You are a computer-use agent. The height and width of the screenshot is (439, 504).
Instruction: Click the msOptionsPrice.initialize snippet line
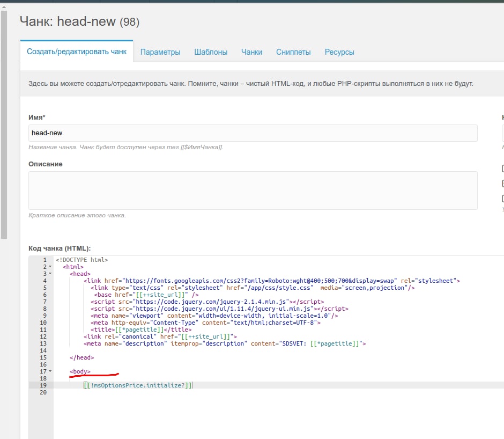click(x=138, y=385)
